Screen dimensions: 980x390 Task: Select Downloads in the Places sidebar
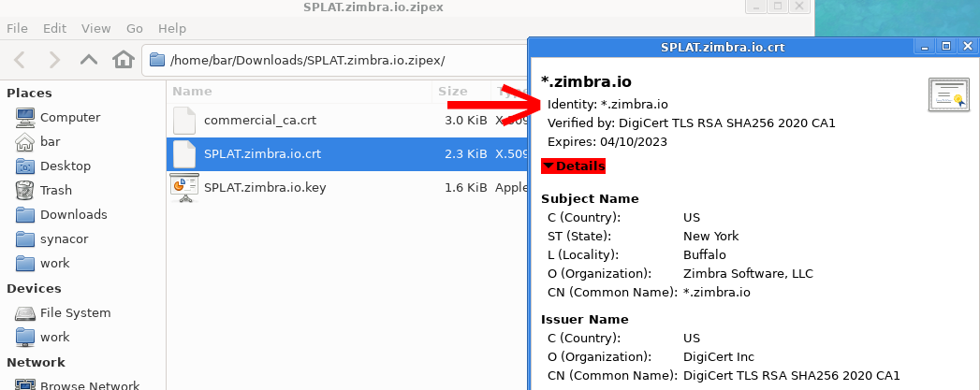point(74,215)
